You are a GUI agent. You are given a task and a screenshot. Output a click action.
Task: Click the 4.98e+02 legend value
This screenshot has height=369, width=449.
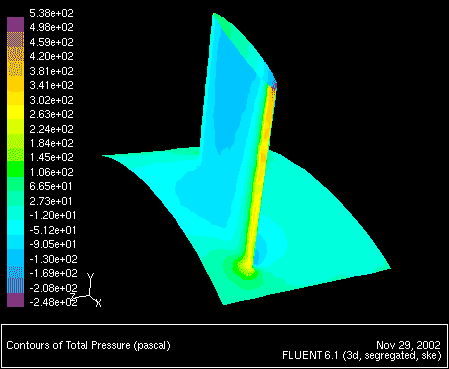point(51,27)
